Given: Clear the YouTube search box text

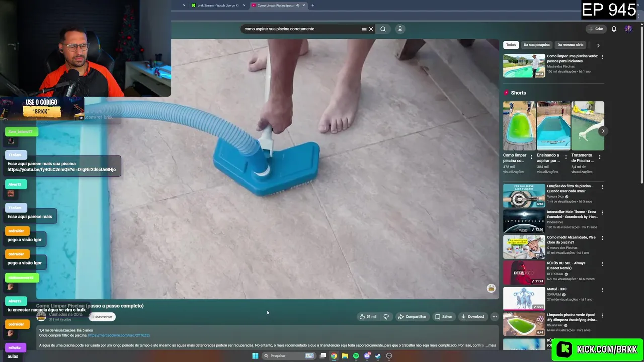Looking at the screenshot, I should click(x=371, y=29).
